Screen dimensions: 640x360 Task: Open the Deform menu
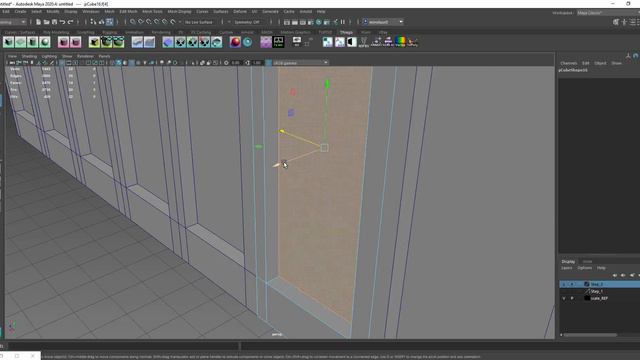pos(240,11)
